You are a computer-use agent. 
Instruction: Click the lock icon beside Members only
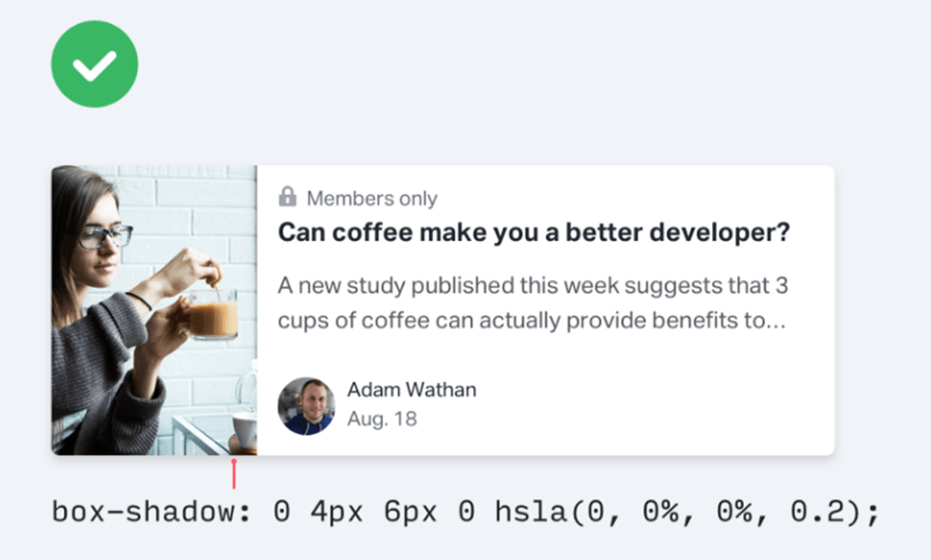pos(287,197)
